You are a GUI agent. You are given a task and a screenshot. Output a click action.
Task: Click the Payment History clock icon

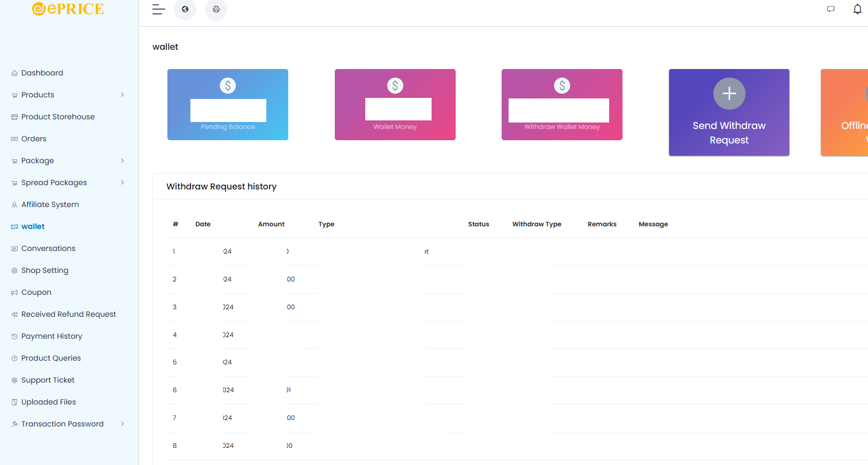tap(14, 337)
